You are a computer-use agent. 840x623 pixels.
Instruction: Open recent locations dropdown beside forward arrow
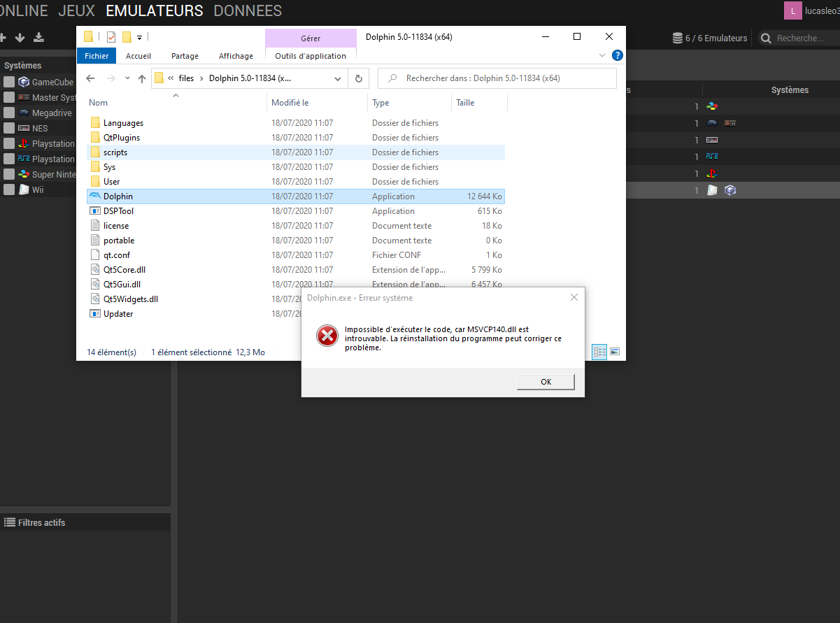(127, 78)
